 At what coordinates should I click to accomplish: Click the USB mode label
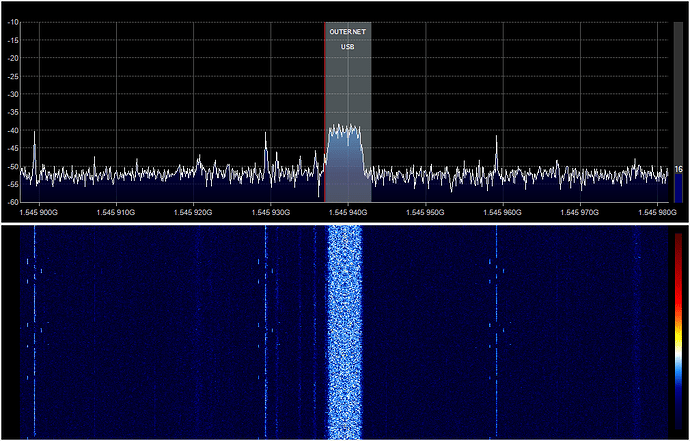pyautogui.click(x=348, y=47)
